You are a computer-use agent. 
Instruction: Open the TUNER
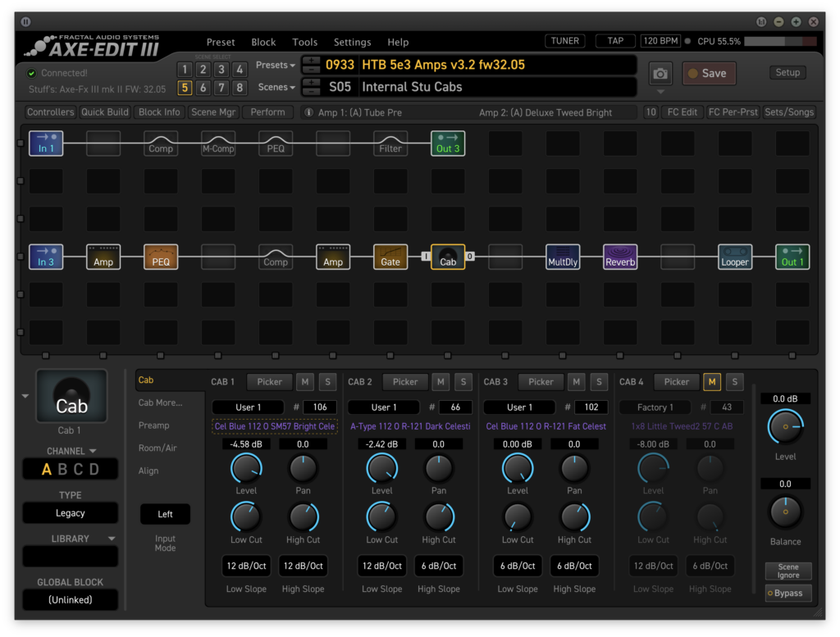tap(565, 41)
